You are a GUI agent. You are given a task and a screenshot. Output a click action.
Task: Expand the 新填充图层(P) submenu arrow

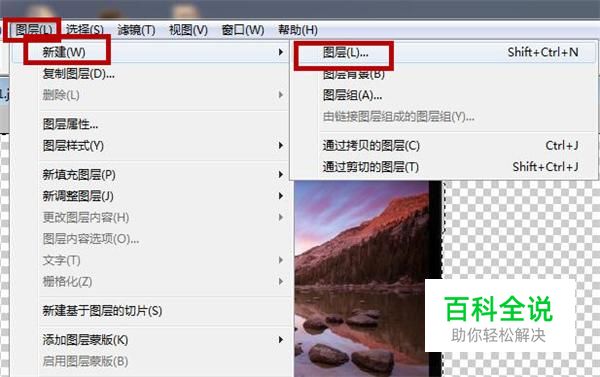(281, 175)
